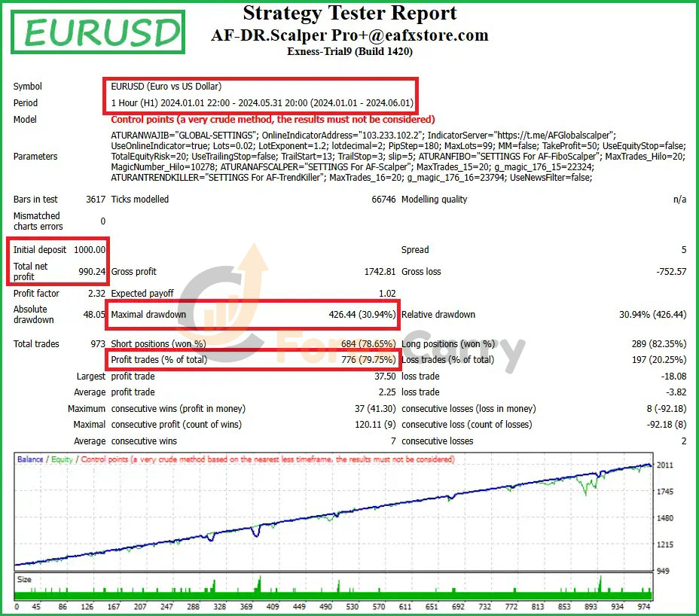Click the Size label in the volume panel
This screenshot has height=616, width=699.
[25, 580]
